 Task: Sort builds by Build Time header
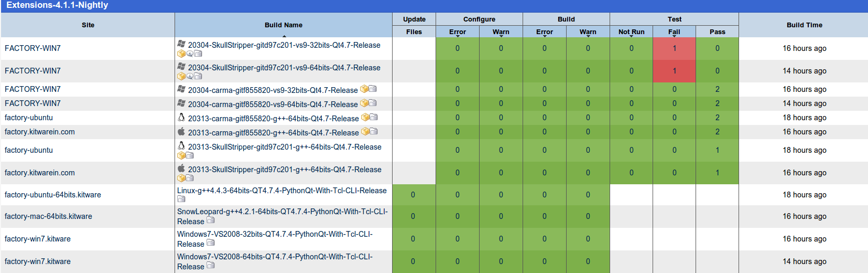click(804, 25)
